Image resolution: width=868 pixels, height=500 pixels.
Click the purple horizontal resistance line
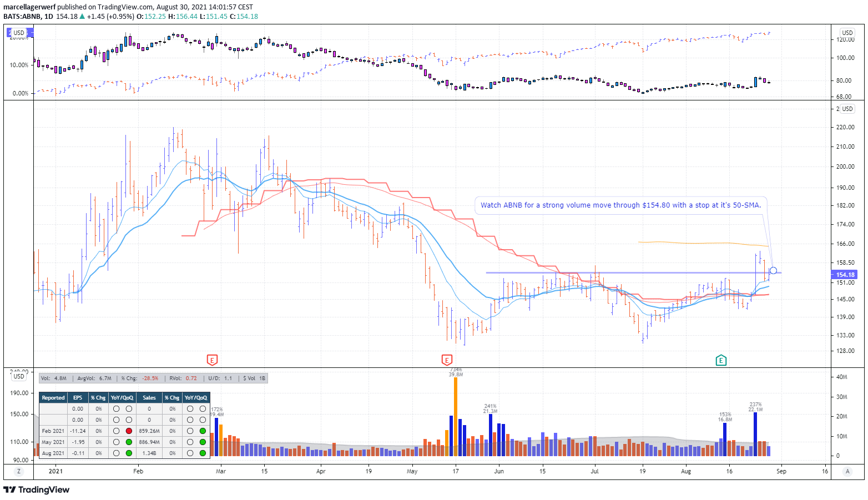coord(633,272)
